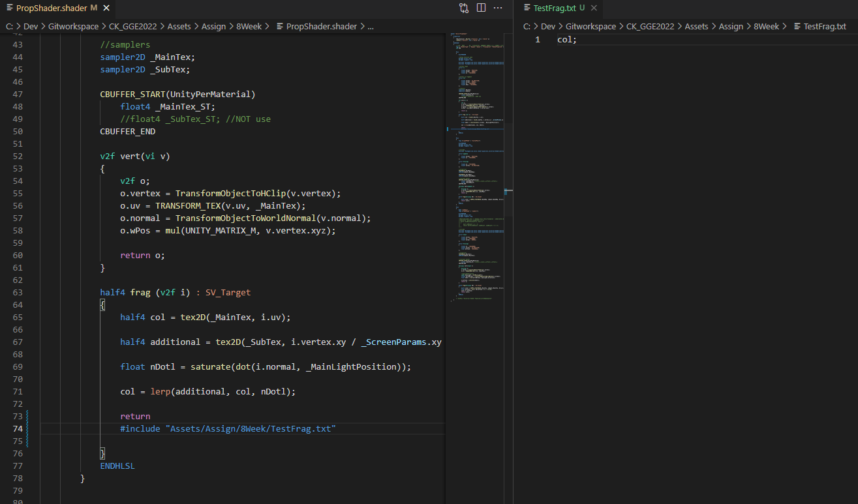The width and height of the screenshot is (858, 504).
Task: Close the PropShader.shader tab
Action: click(106, 8)
